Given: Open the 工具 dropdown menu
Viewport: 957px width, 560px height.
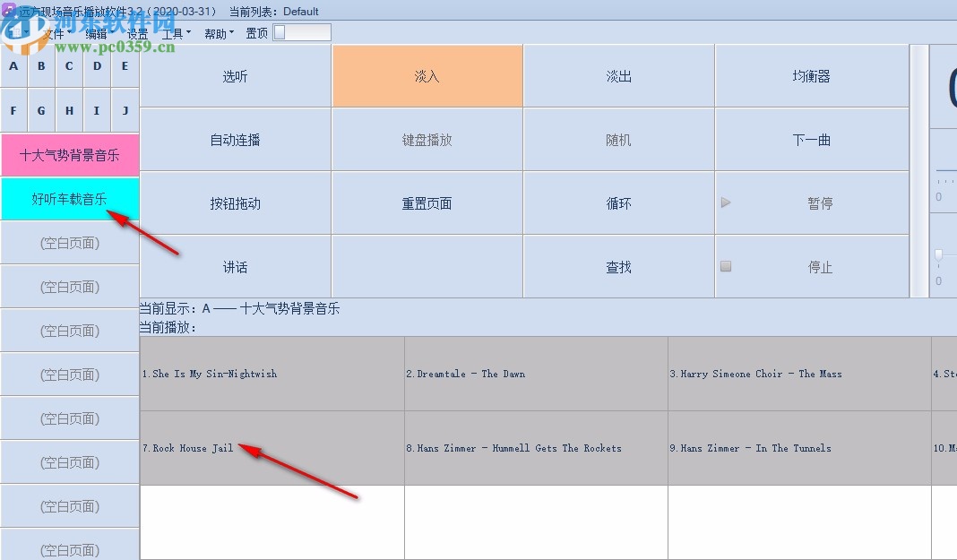Looking at the screenshot, I should point(172,33).
